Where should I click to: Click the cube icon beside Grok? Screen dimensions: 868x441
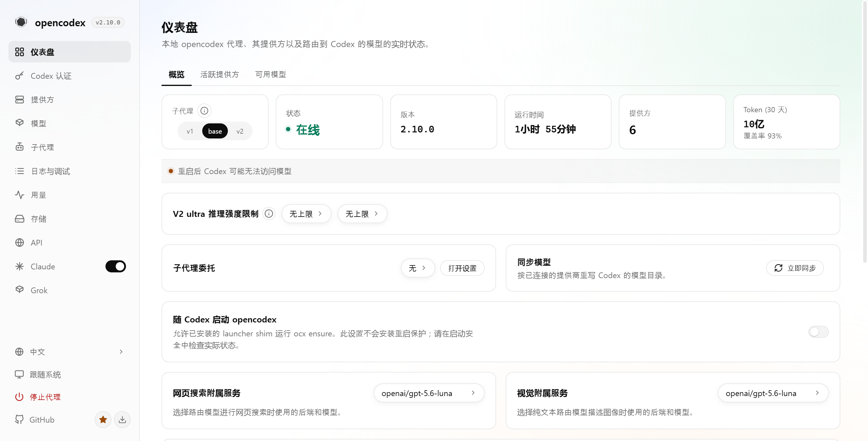click(x=20, y=290)
